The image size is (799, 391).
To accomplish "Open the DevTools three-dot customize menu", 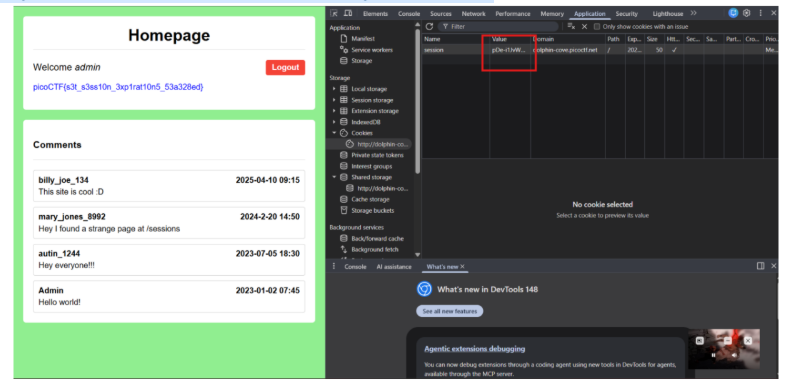I will pyautogui.click(x=761, y=13).
